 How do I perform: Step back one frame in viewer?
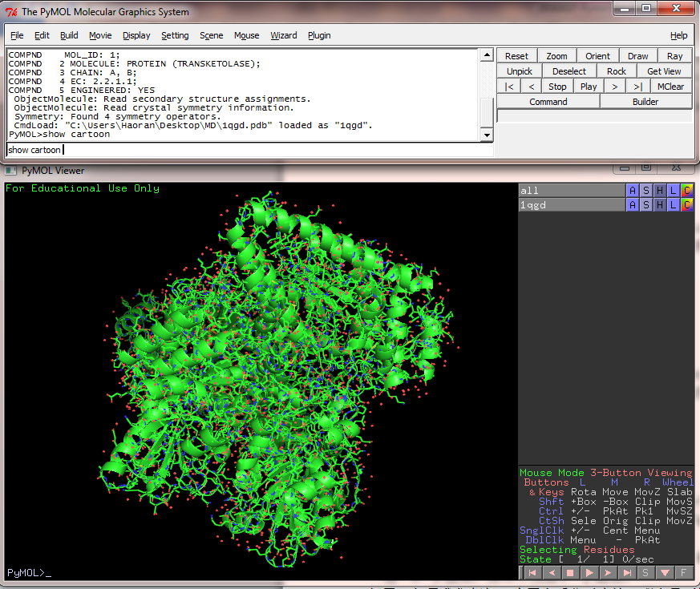pyautogui.click(x=552, y=572)
